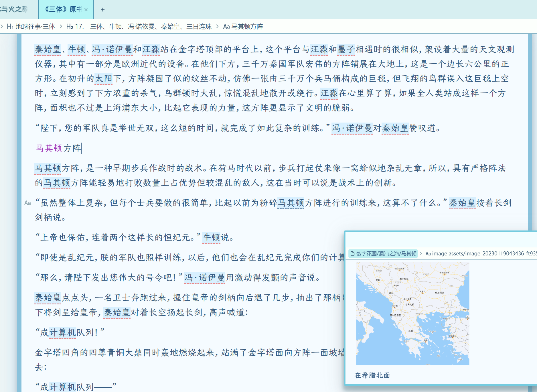
Task: Click the Balkans map image in popup
Action: (412, 314)
